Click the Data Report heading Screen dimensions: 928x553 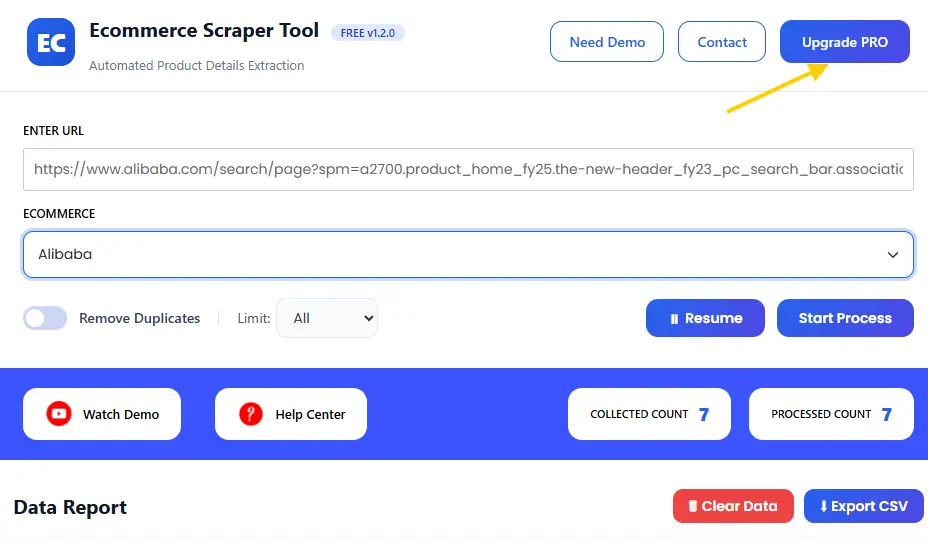(x=70, y=507)
